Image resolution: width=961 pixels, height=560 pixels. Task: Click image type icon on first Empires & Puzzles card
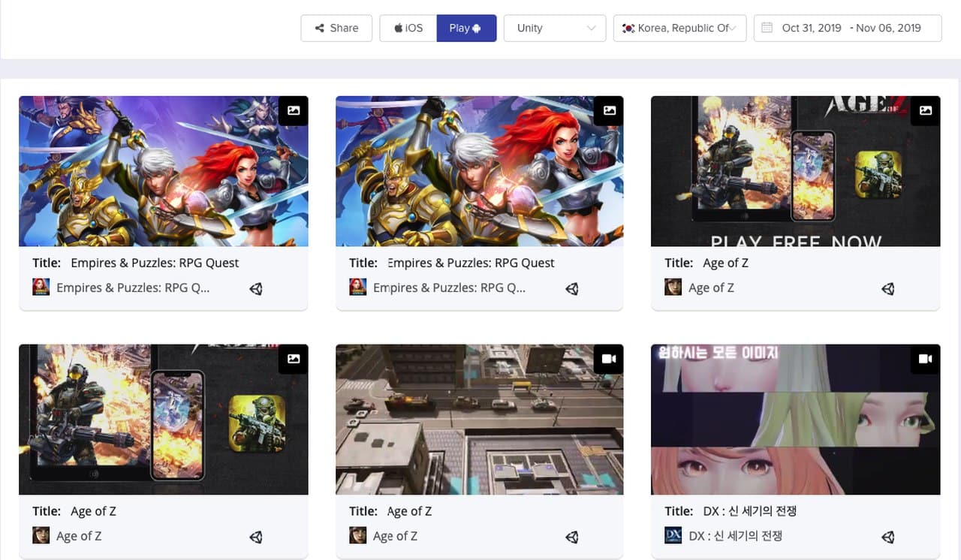coord(294,110)
